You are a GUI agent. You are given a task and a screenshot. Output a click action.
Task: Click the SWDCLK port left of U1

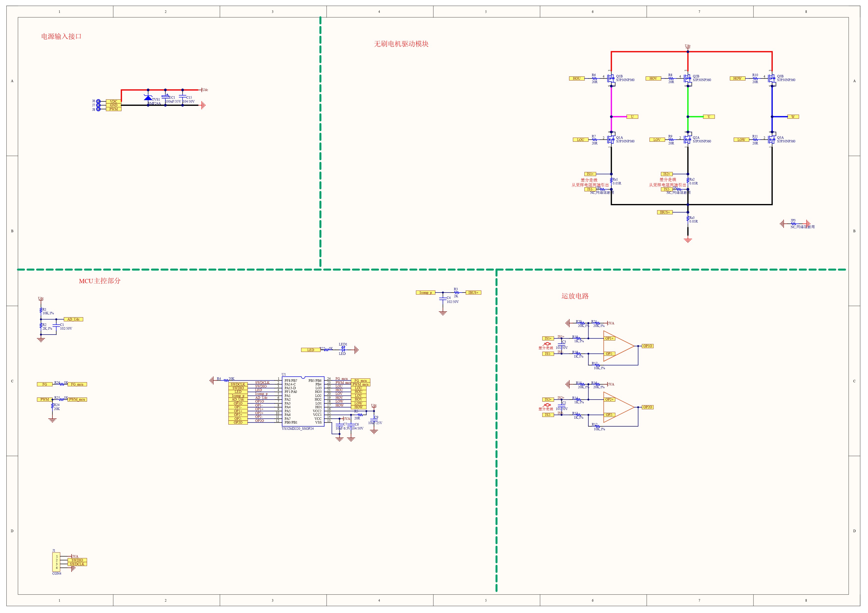238,384
